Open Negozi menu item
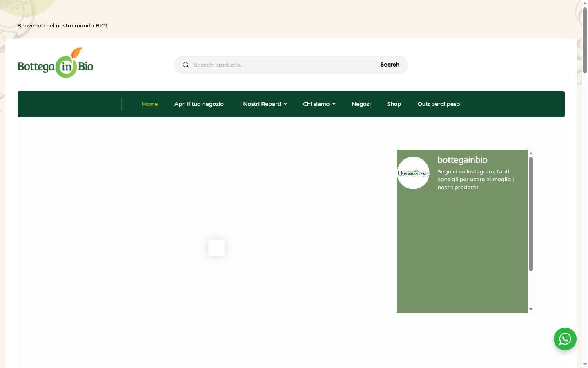This screenshot has width=588, height=368. 361,104
